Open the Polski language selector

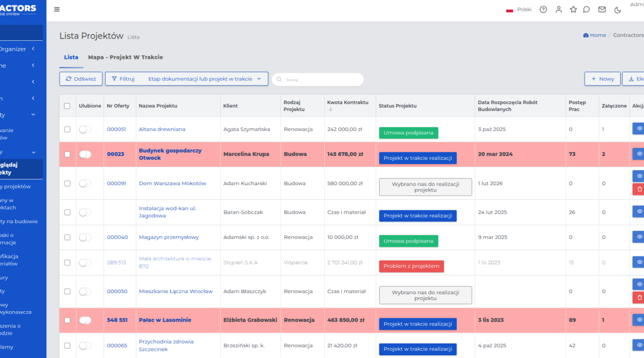pos(519,9)
